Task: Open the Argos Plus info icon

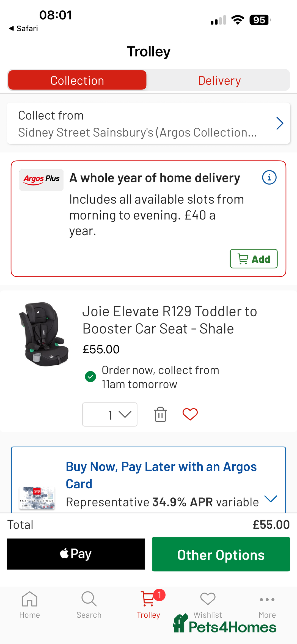Action: (269, 178)
